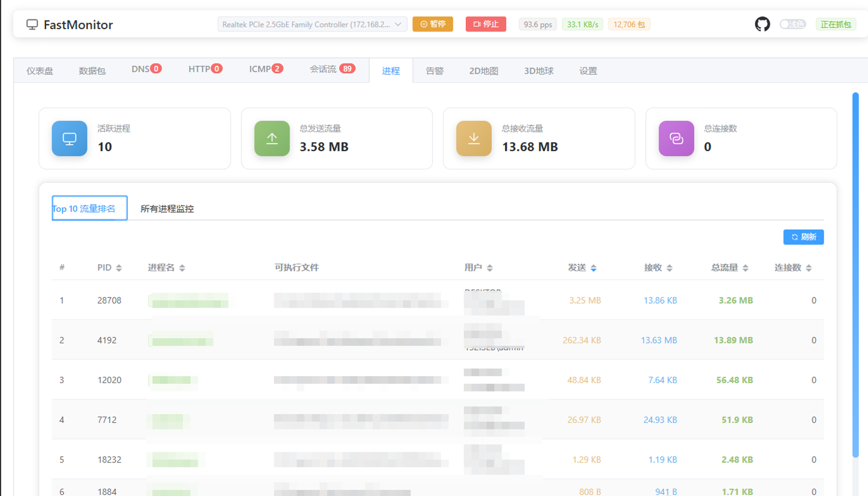This screenshot has height=496, width=868.
Task: Sort by 接收 column arrows
Action: coord(670,268)
